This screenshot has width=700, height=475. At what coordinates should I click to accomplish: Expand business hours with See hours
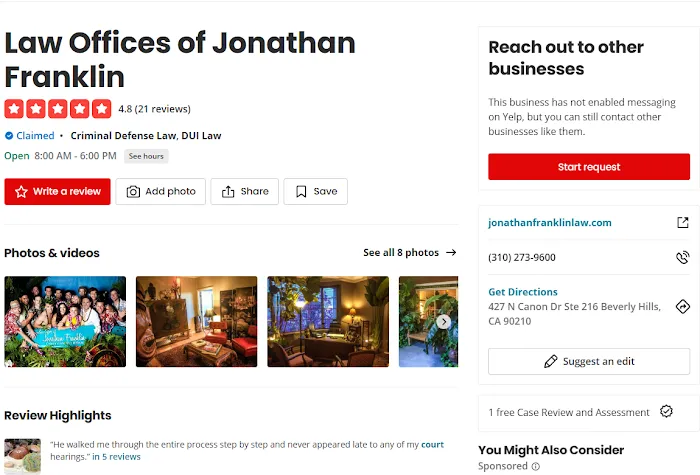tap(146, 156)
